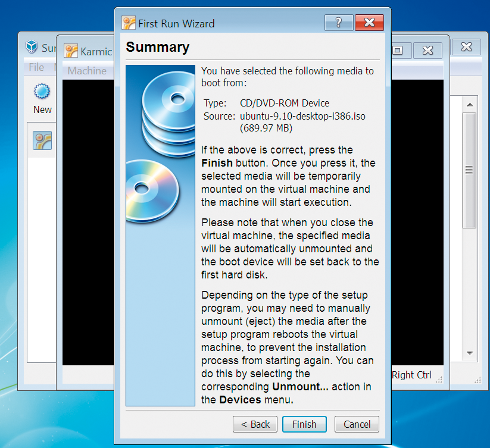
Task: Click the VirtualBox cube icon in manager title bar
Action: 32,47
